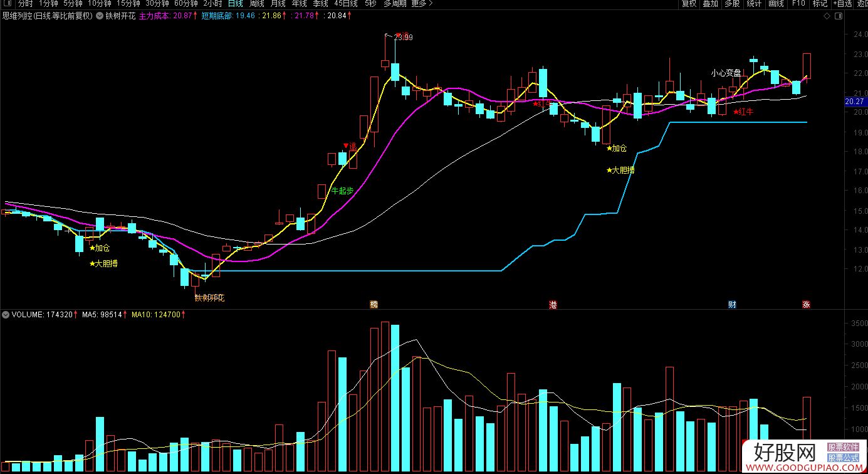Select the 15分钟 period tab
Screen dimensions: 868x474
128,4
